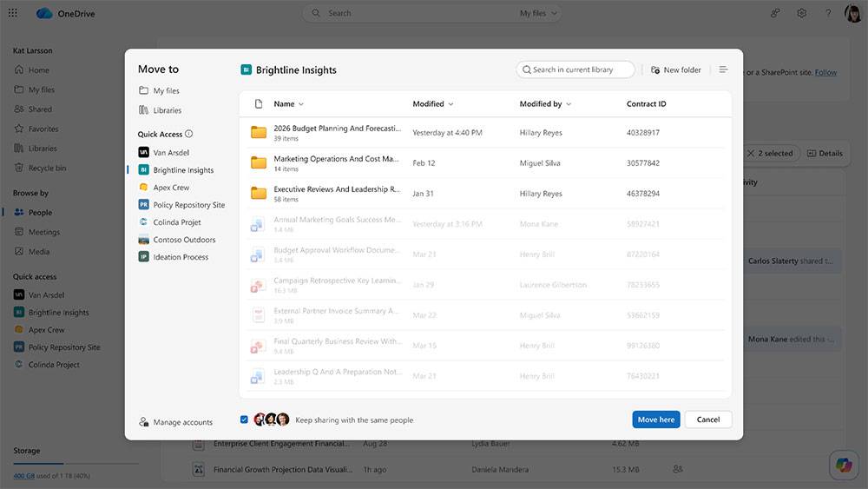Click the sharing avatars group

[271, 420]
